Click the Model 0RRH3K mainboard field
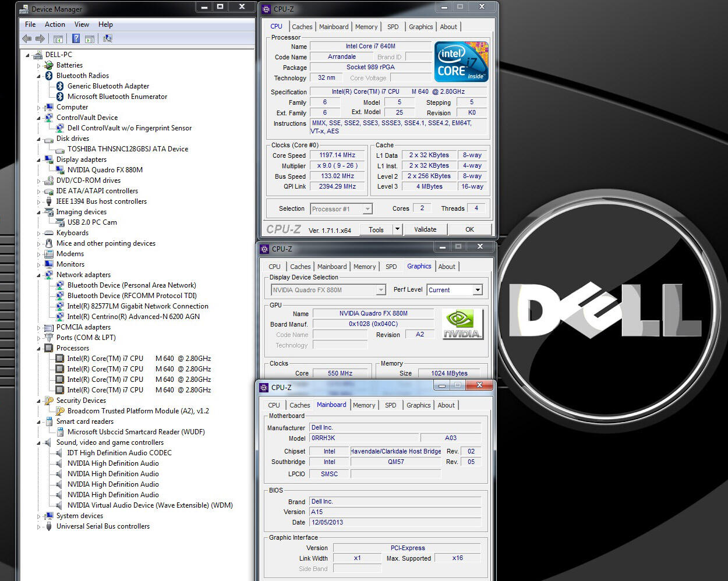Viewport: 728px width, 581px height. (x=364, y=438)
